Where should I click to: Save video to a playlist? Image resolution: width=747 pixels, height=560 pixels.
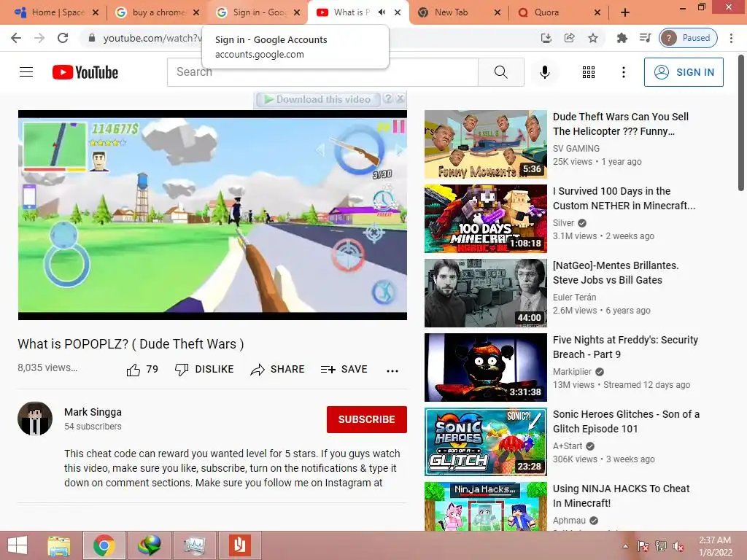(x=344, y=370)
